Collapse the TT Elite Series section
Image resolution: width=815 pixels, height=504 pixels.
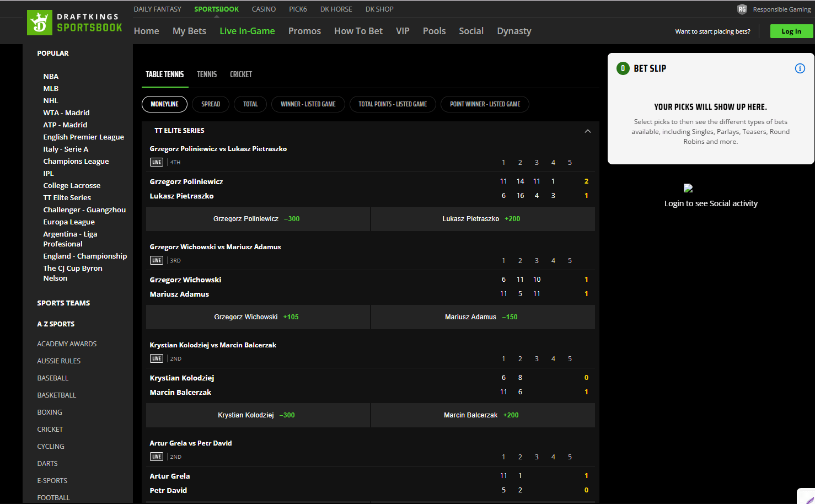(588, 131)
